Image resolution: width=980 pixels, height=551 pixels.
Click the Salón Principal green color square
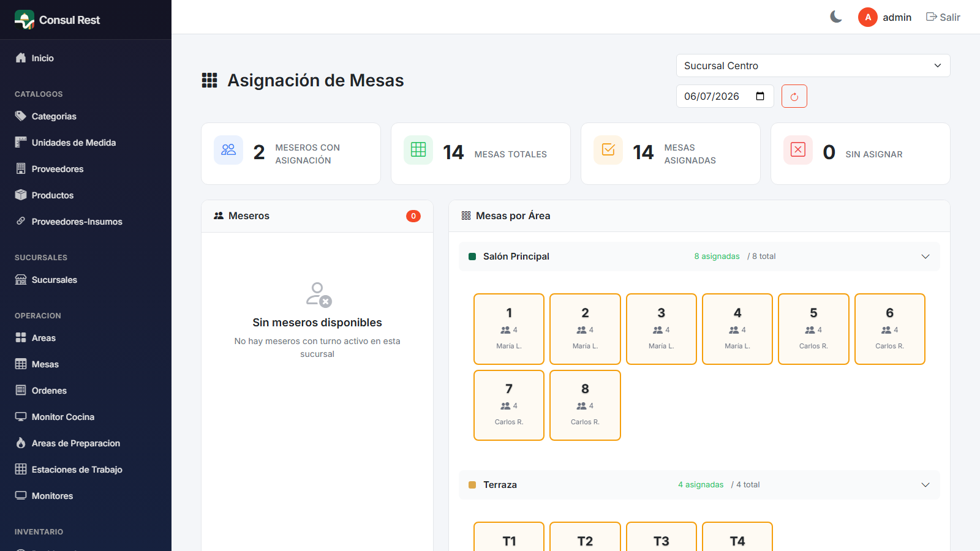click(x=472, y=257)
